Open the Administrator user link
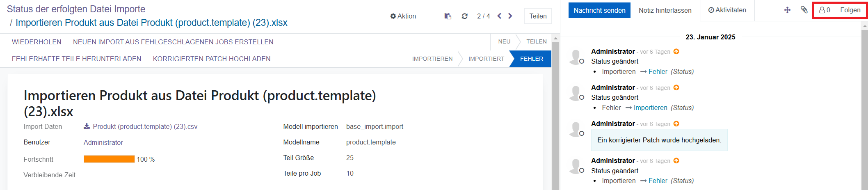This screenshot has height=190, width=868. (103, 142)
